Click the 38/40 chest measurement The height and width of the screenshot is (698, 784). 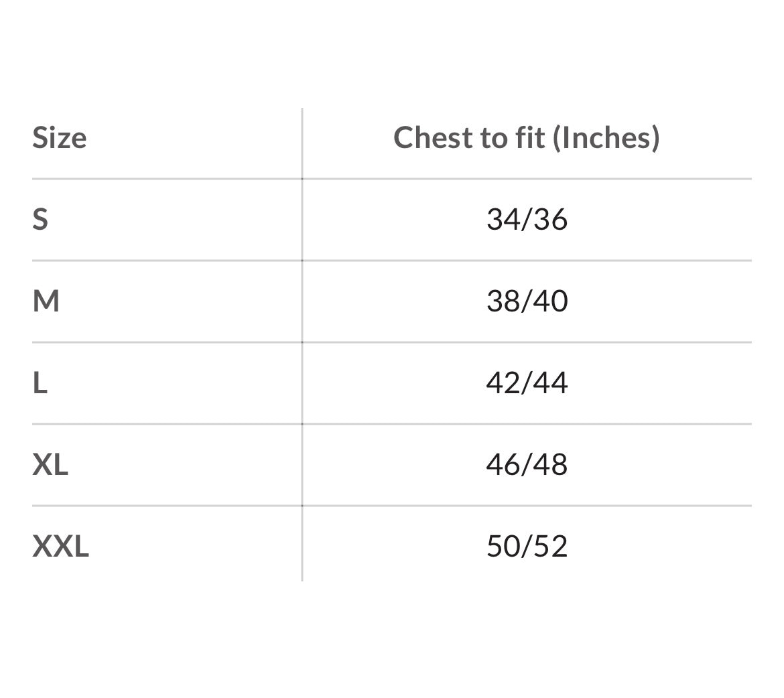point(527,301)
